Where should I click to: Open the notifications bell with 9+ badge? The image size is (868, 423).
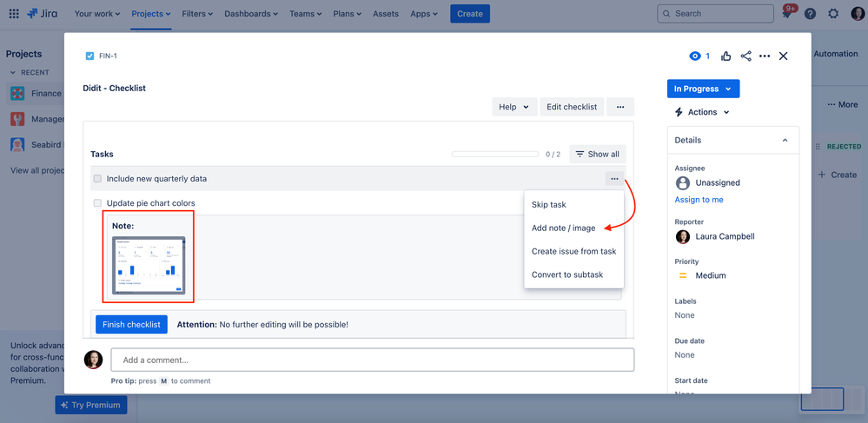[x=786, y=14]
